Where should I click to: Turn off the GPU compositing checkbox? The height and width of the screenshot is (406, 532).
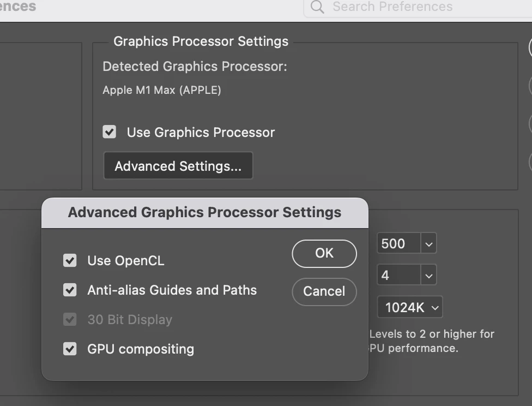[x=70, y=349]
